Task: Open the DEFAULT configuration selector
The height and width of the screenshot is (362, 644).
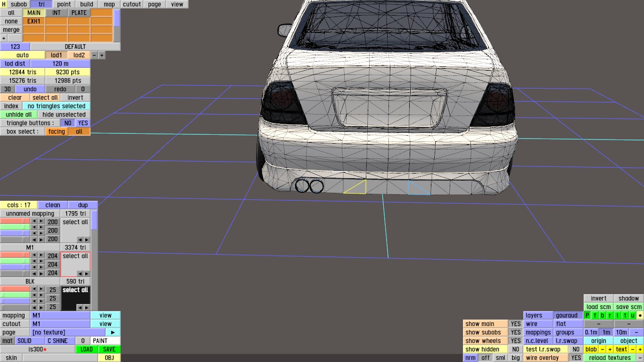Action: [75, 47]
